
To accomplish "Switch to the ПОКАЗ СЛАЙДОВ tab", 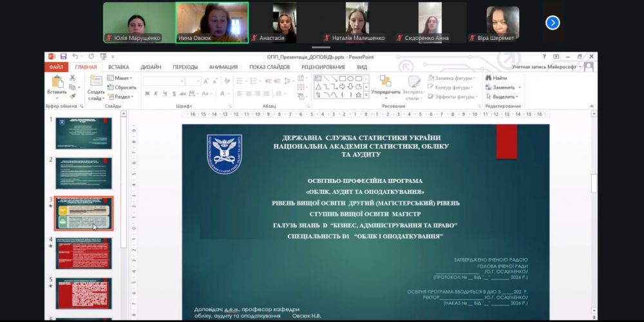I will [269, 67].
